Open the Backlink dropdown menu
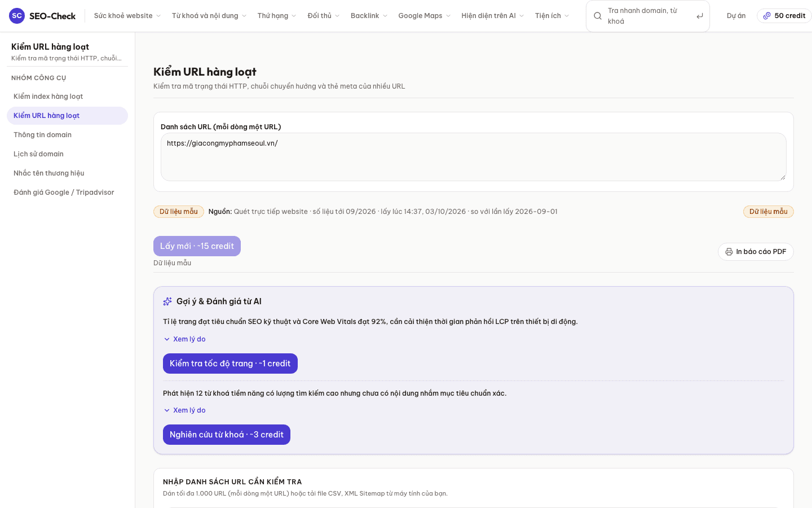Screen dimensions: 812x508 pos(369,16)
